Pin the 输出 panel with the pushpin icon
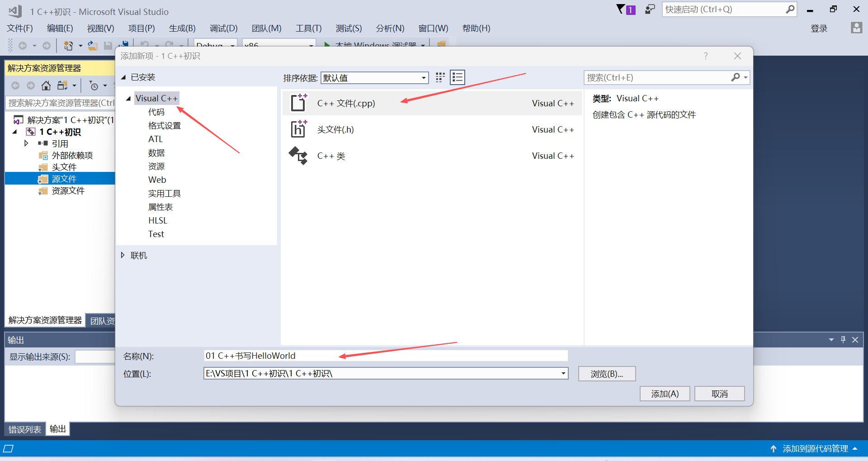Viewport: 868px width, 461px height. (843, 339)
